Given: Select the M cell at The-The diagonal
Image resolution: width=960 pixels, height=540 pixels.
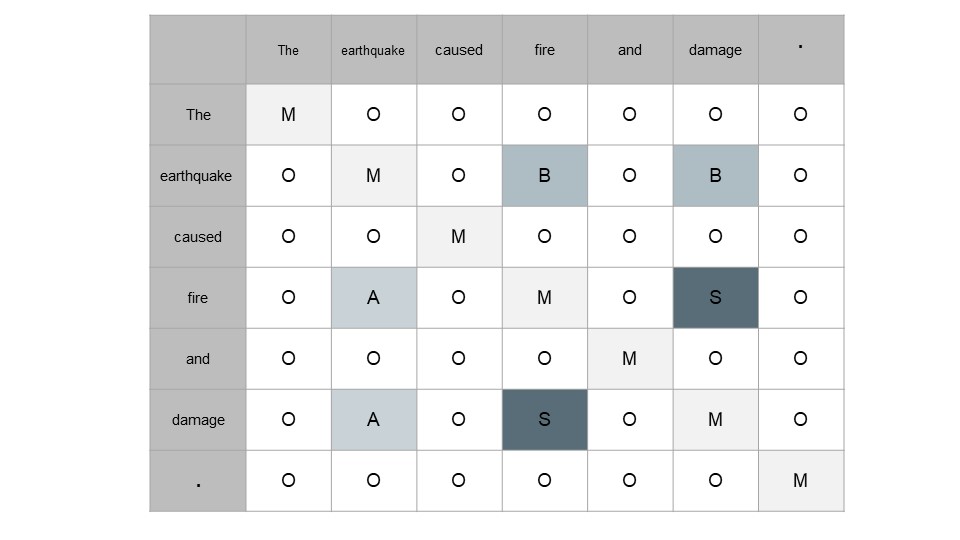Looking at the screenshot, I should coord(288,114).
